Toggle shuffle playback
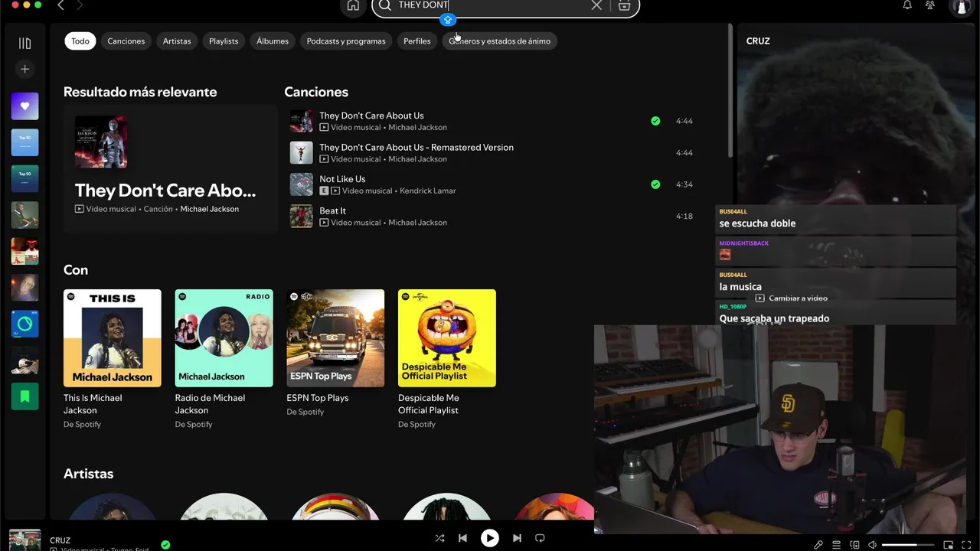The image size is (980, 551). pos(439,538)
